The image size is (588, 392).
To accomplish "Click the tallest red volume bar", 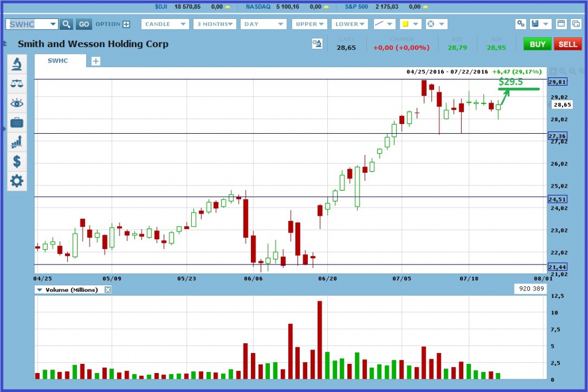I will tap(319, 340).
